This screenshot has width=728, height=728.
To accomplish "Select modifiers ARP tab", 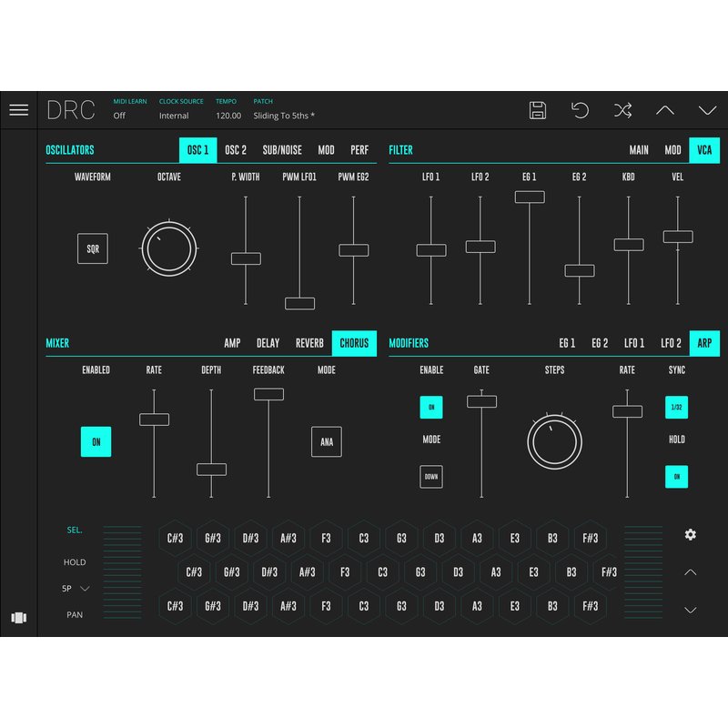I will point(704,343).
